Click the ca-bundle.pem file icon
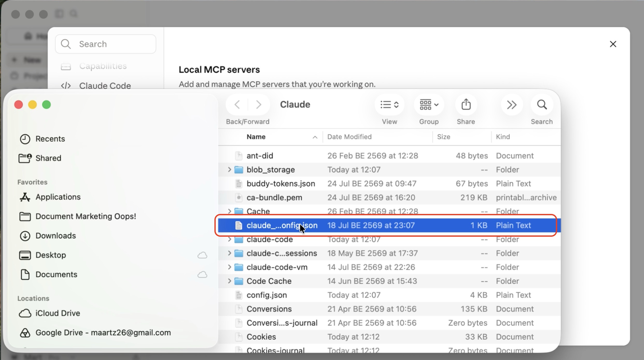644x360 pixels. 239,197
